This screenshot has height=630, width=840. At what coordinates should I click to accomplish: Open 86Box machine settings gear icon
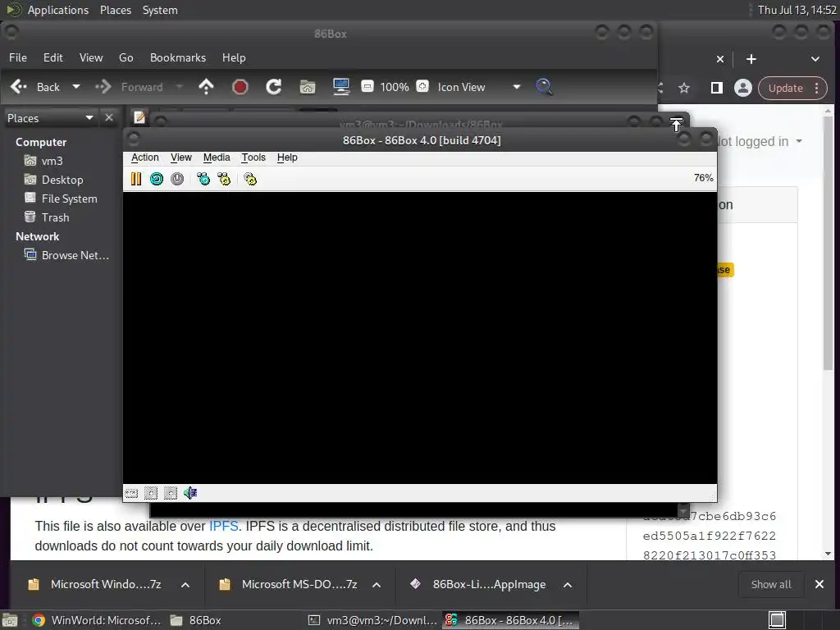point(250,179)
